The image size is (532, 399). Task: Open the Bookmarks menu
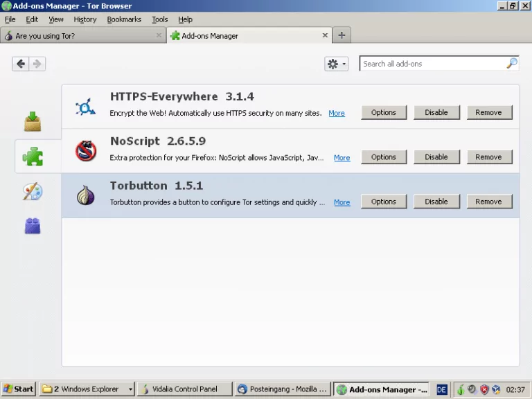(x=124, y=19)
